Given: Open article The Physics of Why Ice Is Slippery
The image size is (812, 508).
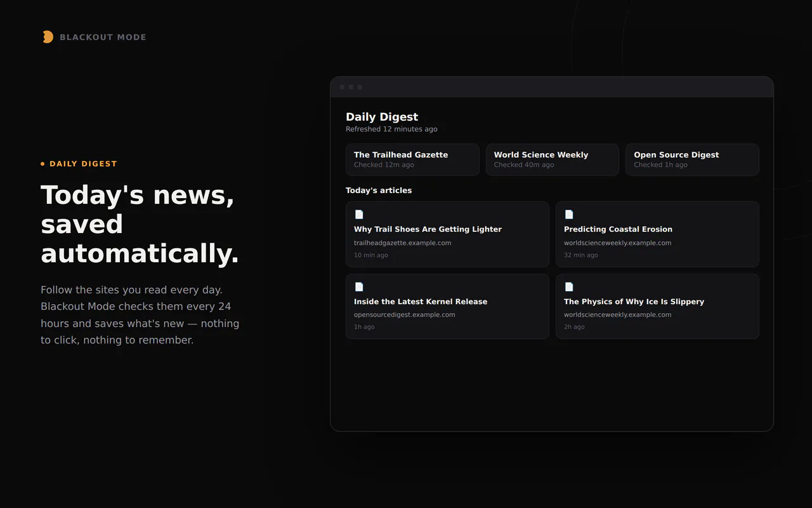Looking at the screenshot, I should tap(657, 306).
